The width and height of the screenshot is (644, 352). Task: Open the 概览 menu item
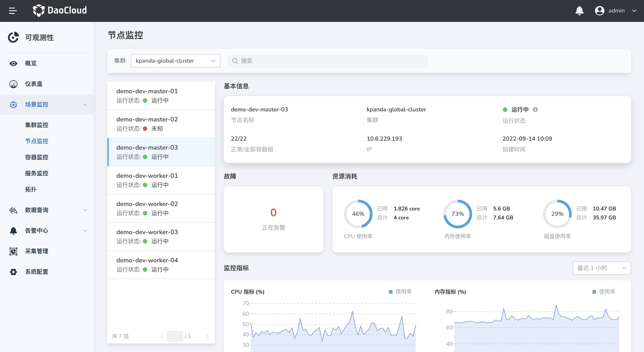47,64
